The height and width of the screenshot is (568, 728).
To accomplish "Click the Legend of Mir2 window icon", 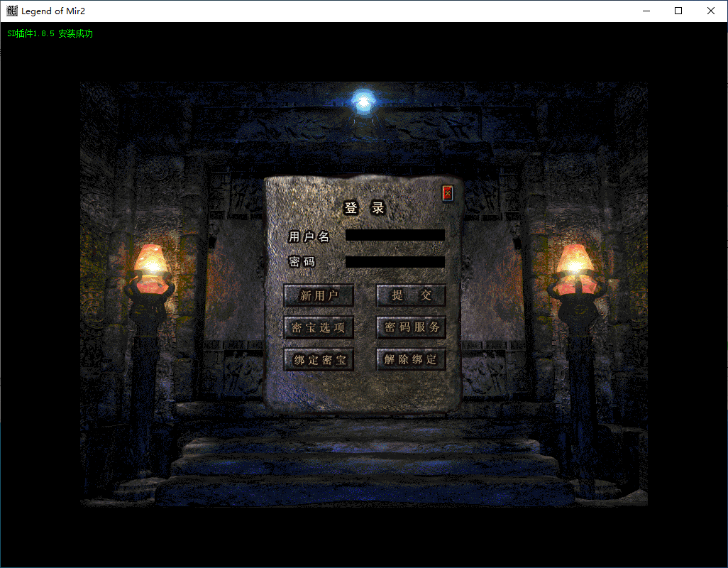I will point(12,11).
